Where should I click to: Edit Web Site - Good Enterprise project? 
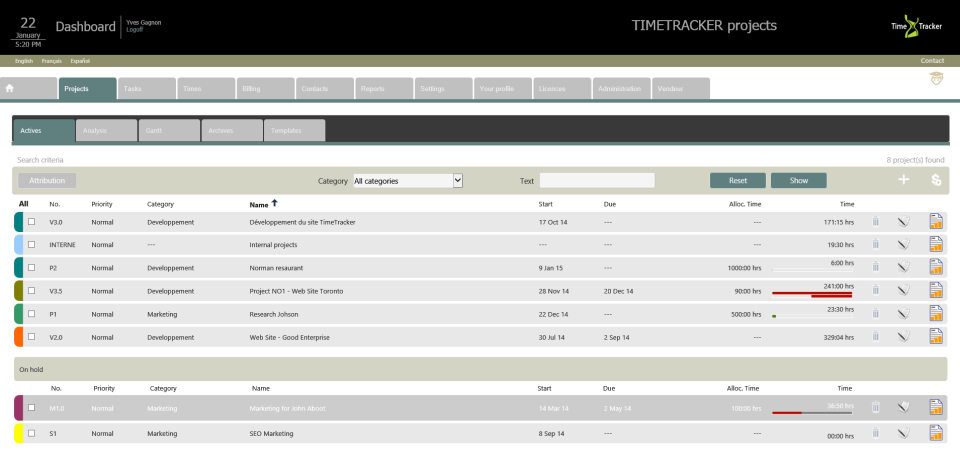tap(903, 336)
